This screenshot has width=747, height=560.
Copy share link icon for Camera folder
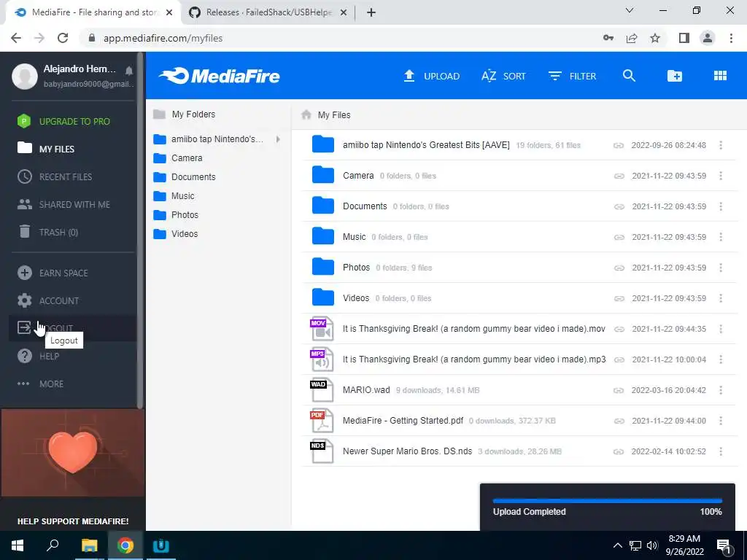pos(619,176)
